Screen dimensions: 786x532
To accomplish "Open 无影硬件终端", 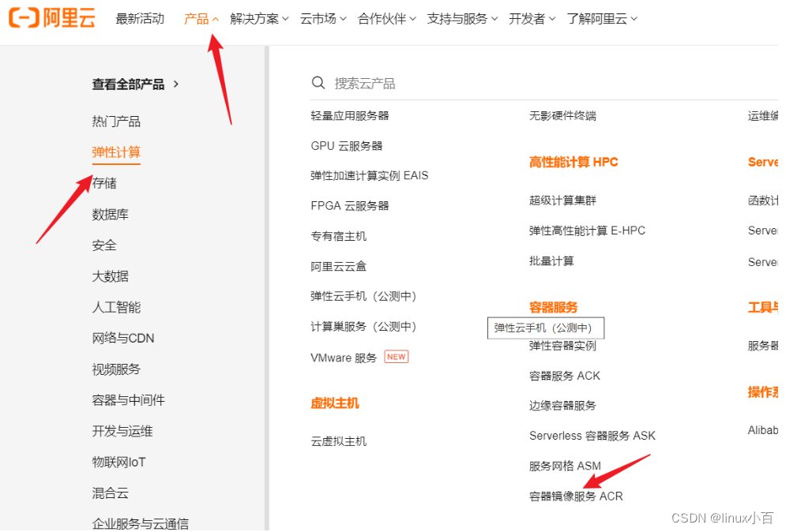I will coord(563,116).
